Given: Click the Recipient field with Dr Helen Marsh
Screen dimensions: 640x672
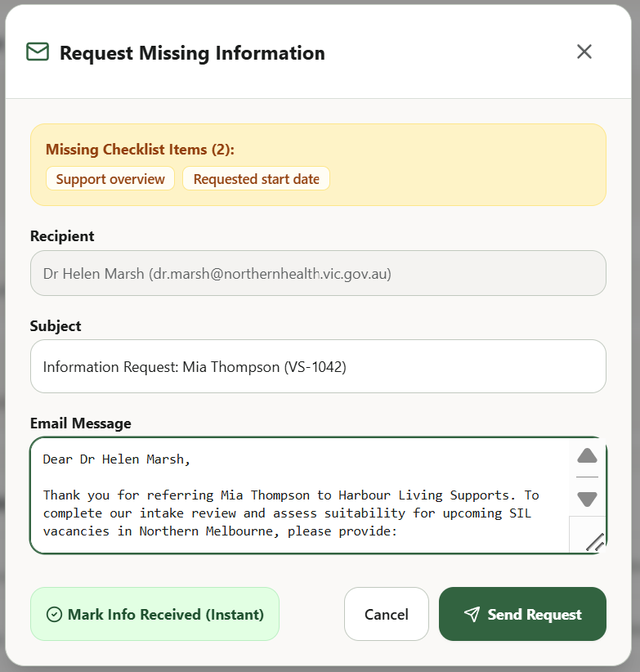Looking at the screenshot, I should pos(318,273).
